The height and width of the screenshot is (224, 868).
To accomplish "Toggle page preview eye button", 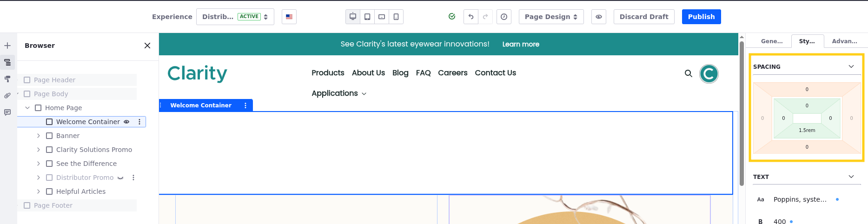I will pyautogui.click(x=599, y=17).
